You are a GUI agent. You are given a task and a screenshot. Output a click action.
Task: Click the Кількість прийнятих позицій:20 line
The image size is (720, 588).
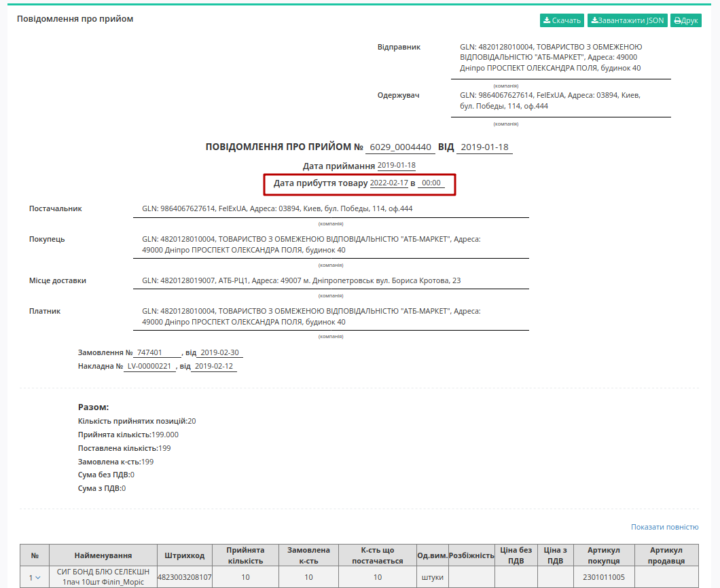137,421
